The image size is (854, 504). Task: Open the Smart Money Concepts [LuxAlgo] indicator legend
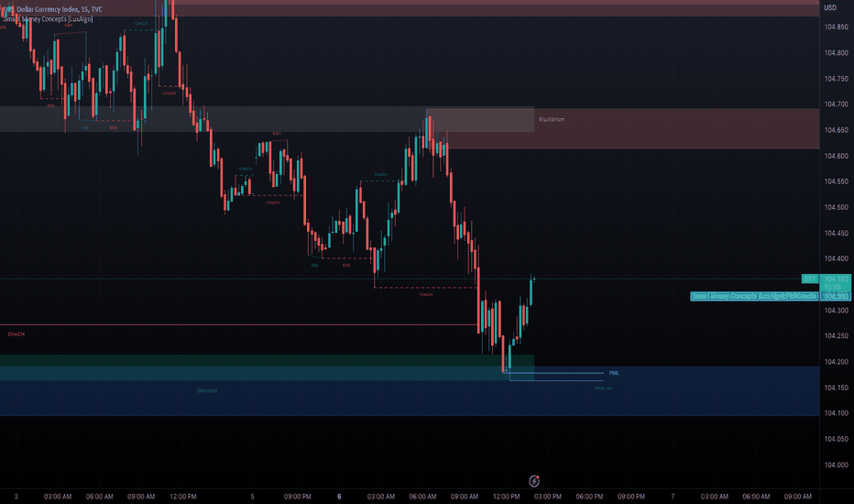click(49, 19)
